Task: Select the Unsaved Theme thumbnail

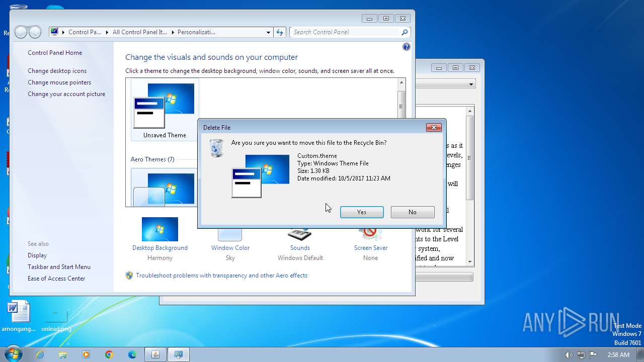Action: 165,111
